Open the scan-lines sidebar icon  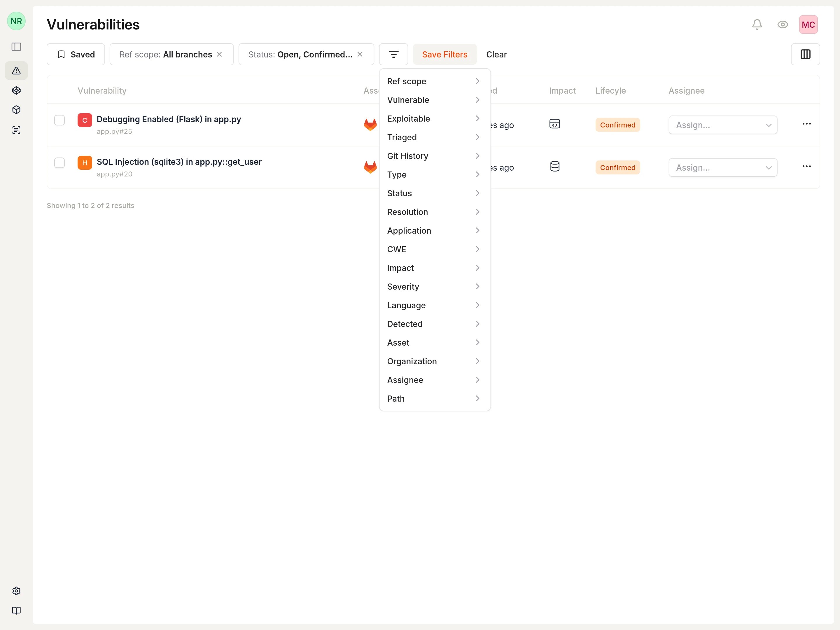click(x=16, y=130)
